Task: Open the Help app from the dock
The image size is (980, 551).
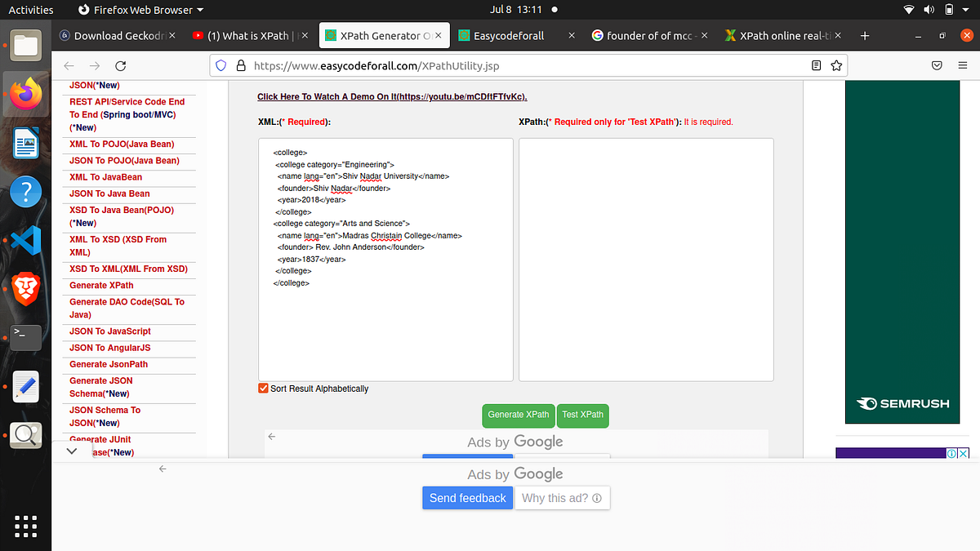Action: (25, 191)
